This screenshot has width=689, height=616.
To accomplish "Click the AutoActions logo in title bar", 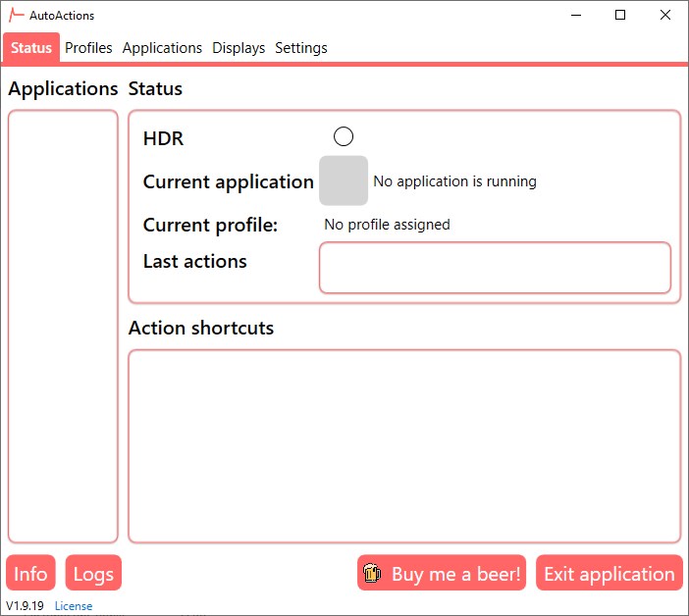I will (x=16, y=15).
